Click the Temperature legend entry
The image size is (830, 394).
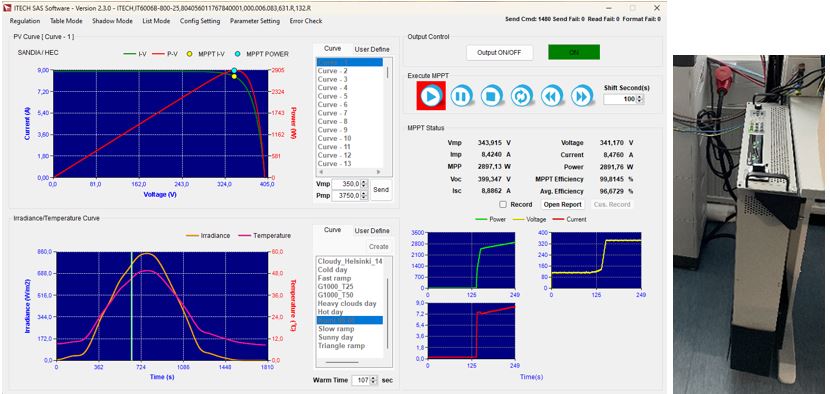(265, 236)
